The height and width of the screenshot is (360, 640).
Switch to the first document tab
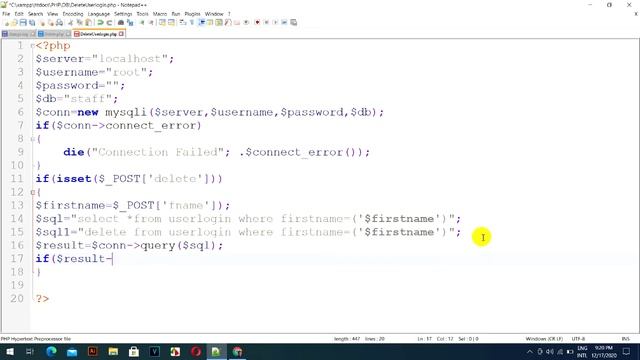click(18, 34)
